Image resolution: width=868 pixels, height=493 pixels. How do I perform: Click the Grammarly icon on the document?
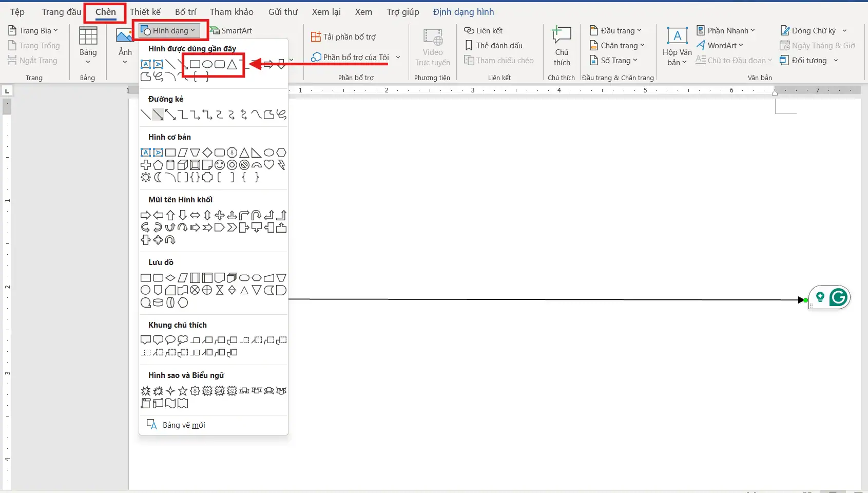pyautogui.click(x=839, y=297)
